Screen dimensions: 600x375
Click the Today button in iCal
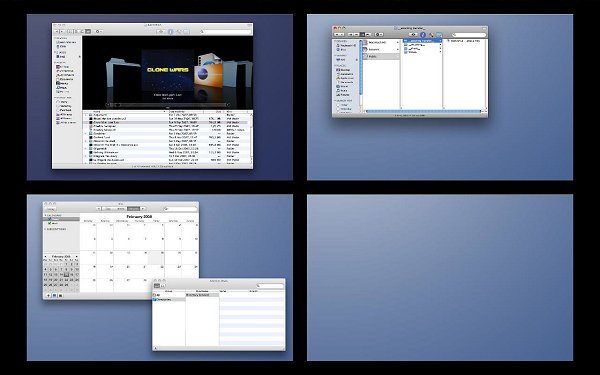pos(51,209)
